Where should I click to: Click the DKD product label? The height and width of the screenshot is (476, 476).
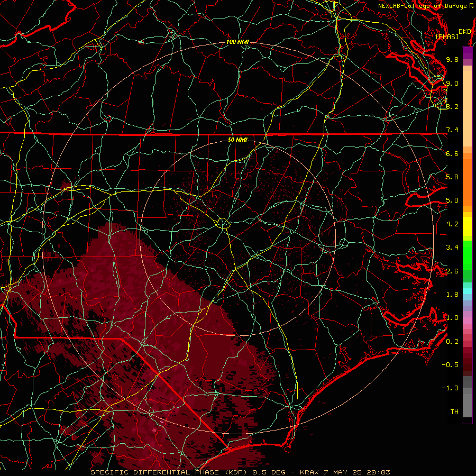click(x=464, y=31)
